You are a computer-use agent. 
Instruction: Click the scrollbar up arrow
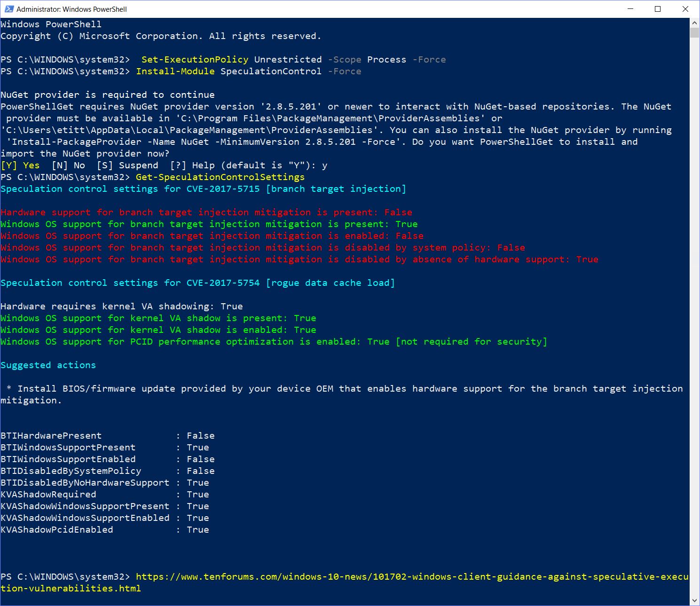tap(694, 23)
